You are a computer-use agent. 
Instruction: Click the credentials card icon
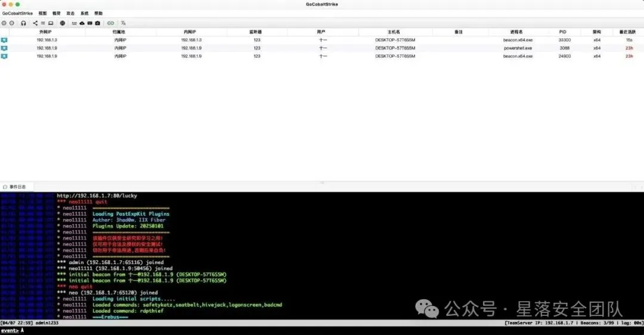(x=90, y=23)
